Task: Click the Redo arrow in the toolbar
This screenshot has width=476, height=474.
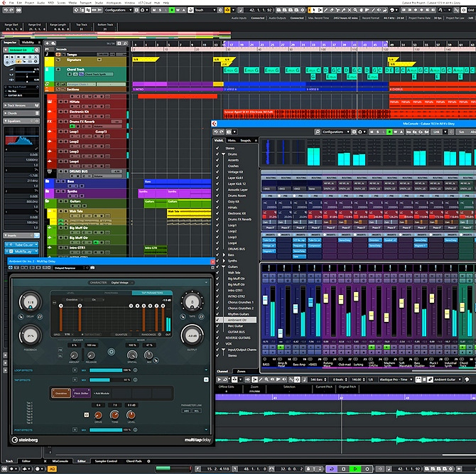Action: (x=11, y=10)
